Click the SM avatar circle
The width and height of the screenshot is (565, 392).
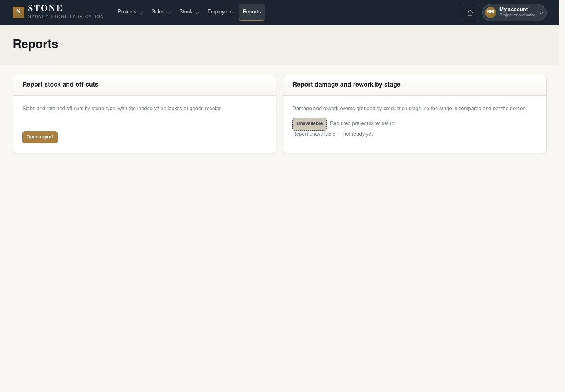tap(490, 13)
